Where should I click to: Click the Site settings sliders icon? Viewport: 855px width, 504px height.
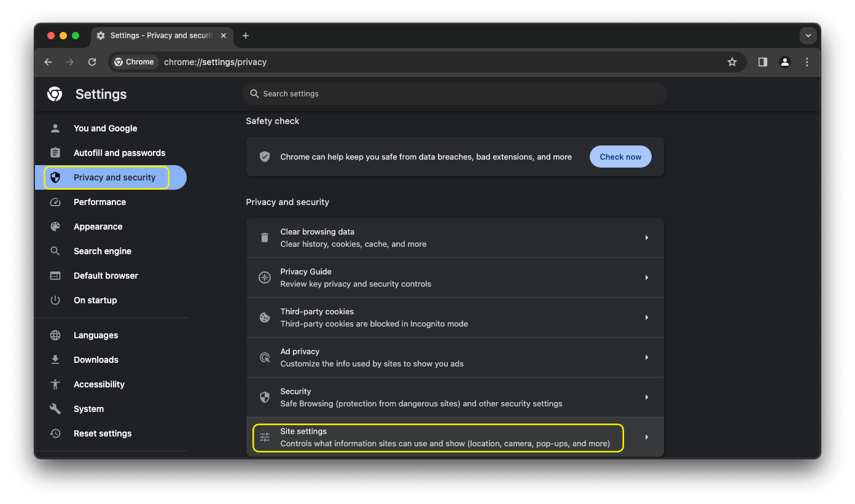[x=264, y=437]
